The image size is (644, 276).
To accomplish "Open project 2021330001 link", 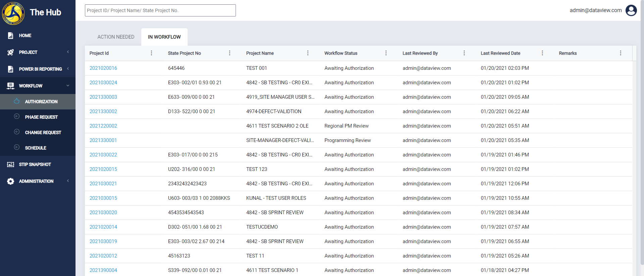I will click(x=103, y=140).
